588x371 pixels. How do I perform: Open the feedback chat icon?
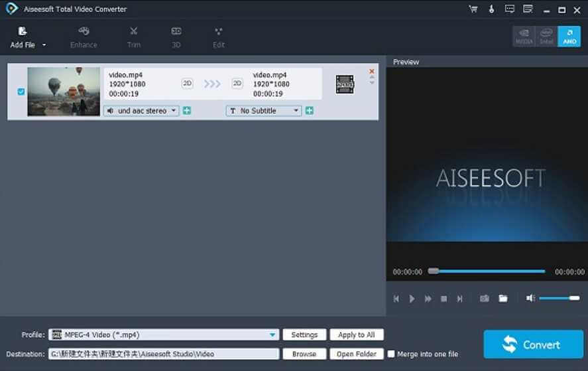510,9
